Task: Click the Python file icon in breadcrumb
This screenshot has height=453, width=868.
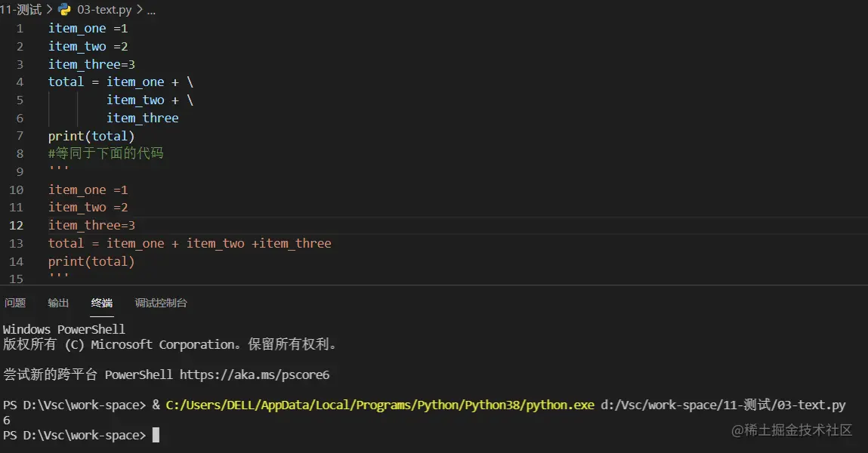Action: [x=64, y=10]
